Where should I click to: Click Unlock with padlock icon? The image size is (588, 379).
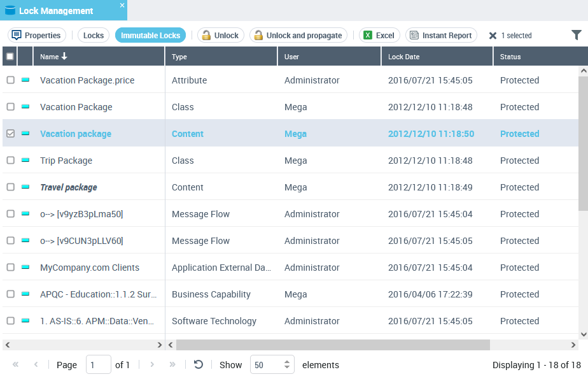pyautogui.click(x=220, y=36)
